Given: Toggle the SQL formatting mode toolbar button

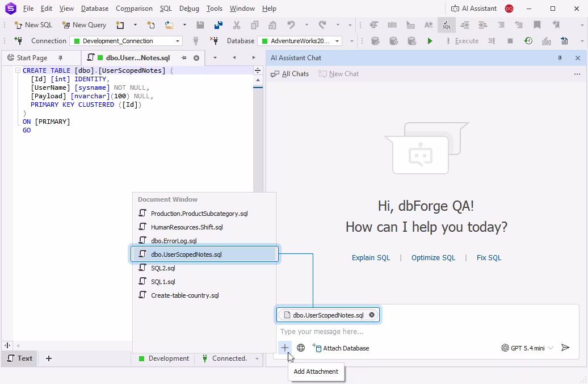Looking at the screenshot, I should pos(446,25).
